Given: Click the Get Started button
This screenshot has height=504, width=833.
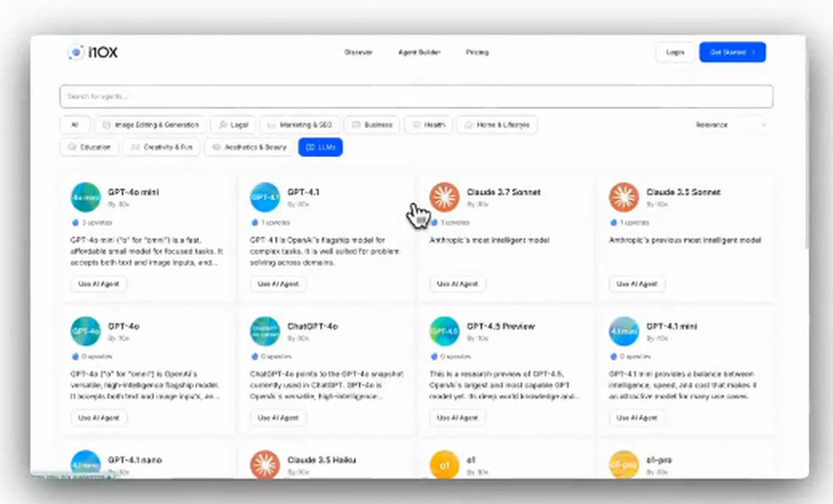Looking at the screenshot, I should click(732, 52).
